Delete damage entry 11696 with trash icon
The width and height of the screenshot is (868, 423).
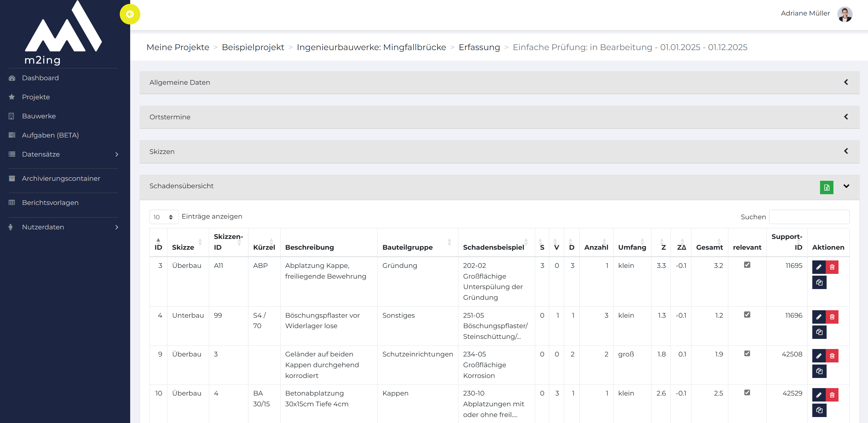click(832, 317)
